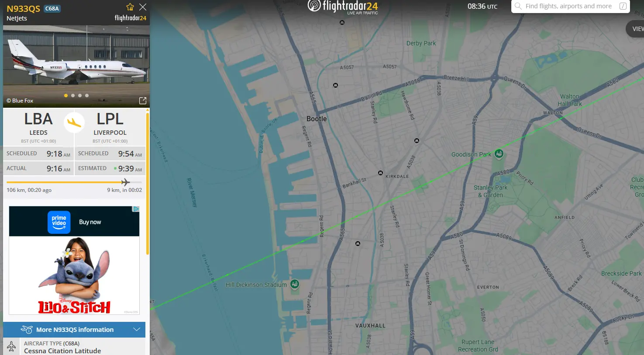This screenshot has width=644, height=355.
Task: Click the Flightradar24 logo at top
Action: [x=343, y=7]
